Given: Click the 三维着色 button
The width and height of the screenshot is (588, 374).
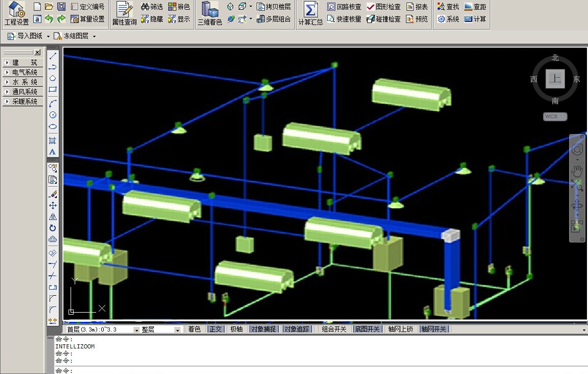Looking at the screenshot, I should (210, 13).
